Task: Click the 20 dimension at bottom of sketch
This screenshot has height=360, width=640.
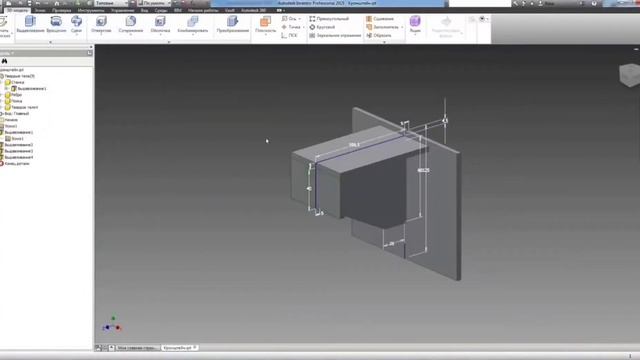Action: tap(391, 244)
